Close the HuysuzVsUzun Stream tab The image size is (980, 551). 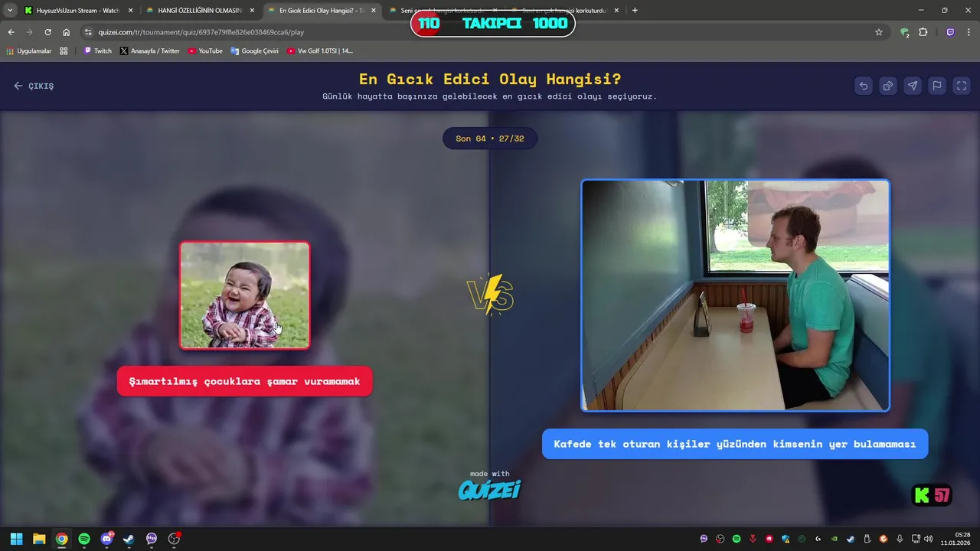point(130,11)
